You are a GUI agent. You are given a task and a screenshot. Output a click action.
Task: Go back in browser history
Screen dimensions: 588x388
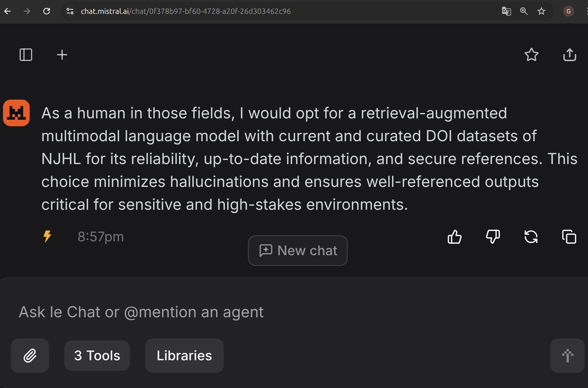point(7,11)
